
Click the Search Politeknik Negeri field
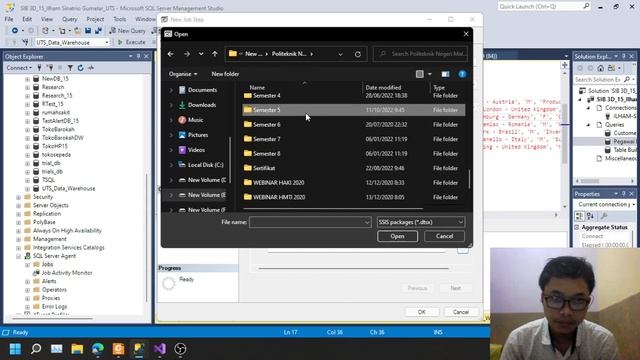point(420,54)
